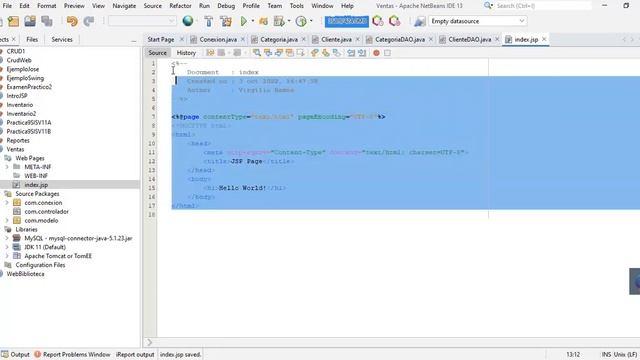Click the Find Previous Occurrence icon
Viewport: 640px width, 360px height.
coord(268,53)
